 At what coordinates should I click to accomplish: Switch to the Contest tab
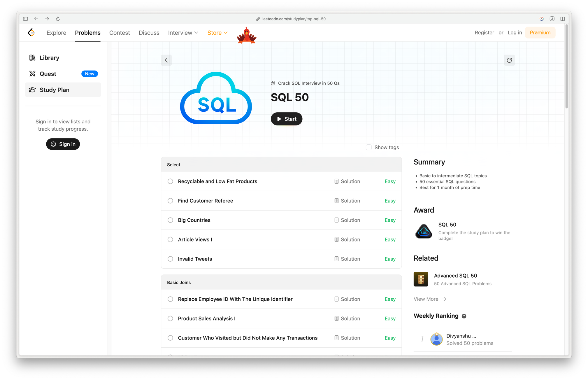coord(120,33)
